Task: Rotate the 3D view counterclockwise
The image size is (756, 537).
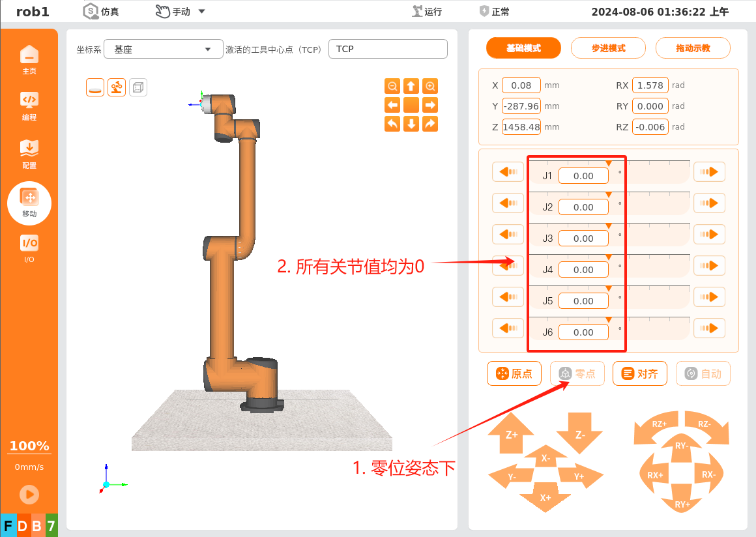Action: tap(392, 124)
